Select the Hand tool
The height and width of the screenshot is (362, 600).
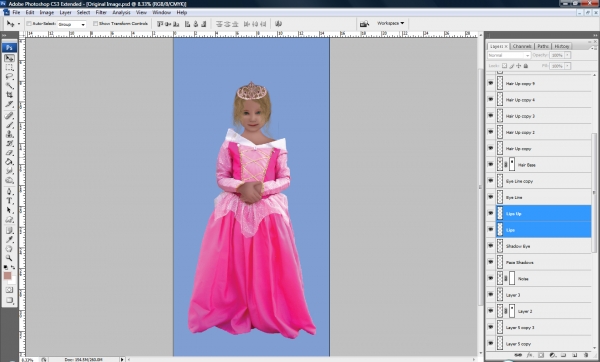pyautogui.click(x=9, y=249)
